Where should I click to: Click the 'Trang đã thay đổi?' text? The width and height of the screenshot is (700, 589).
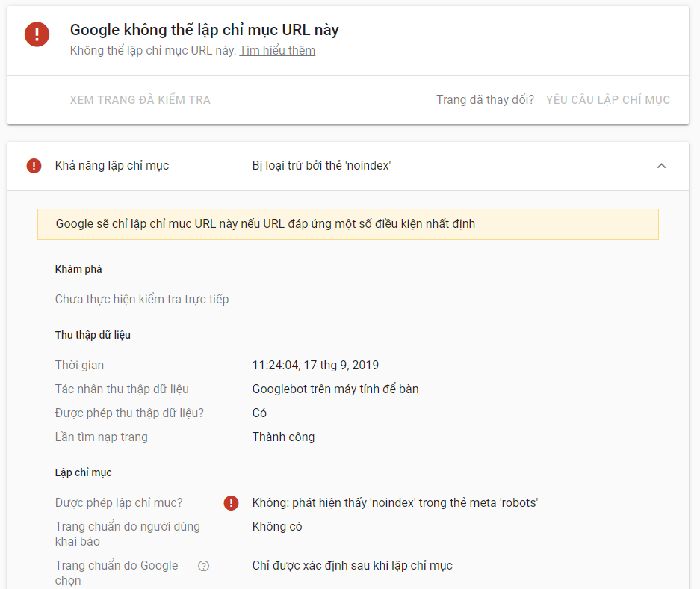coord(486,99)
